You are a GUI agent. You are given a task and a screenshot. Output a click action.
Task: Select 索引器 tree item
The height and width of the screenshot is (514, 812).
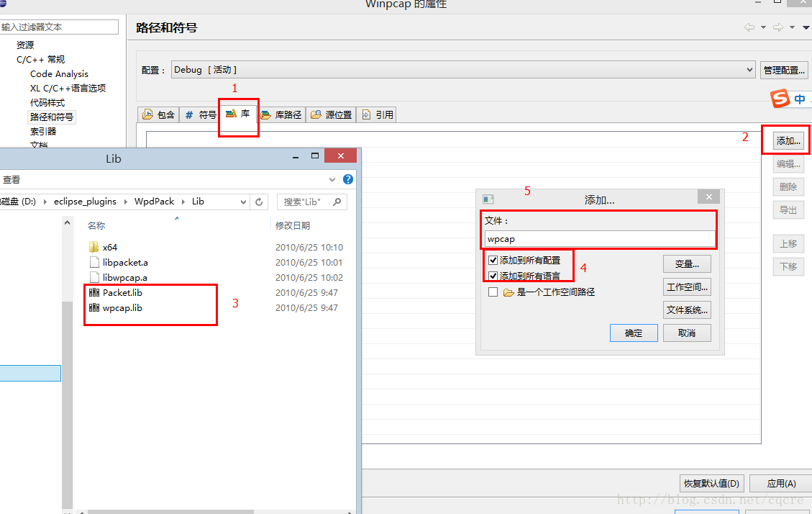43,132
